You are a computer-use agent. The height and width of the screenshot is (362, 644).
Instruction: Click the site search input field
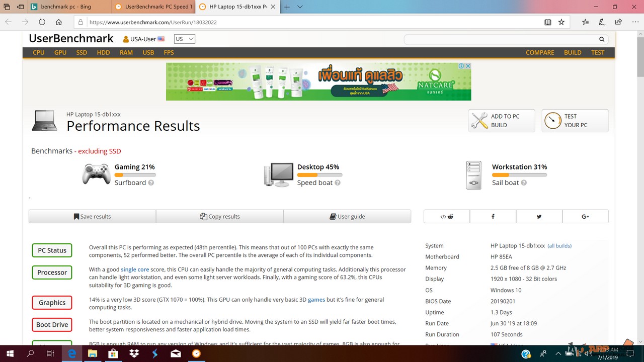[501, 39]
